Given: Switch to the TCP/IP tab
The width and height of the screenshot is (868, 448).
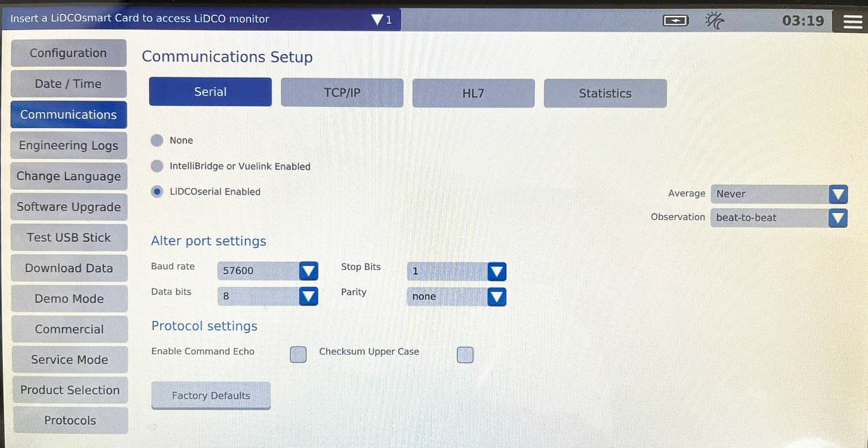Looking at the screenshot, I should click(342, 93).
